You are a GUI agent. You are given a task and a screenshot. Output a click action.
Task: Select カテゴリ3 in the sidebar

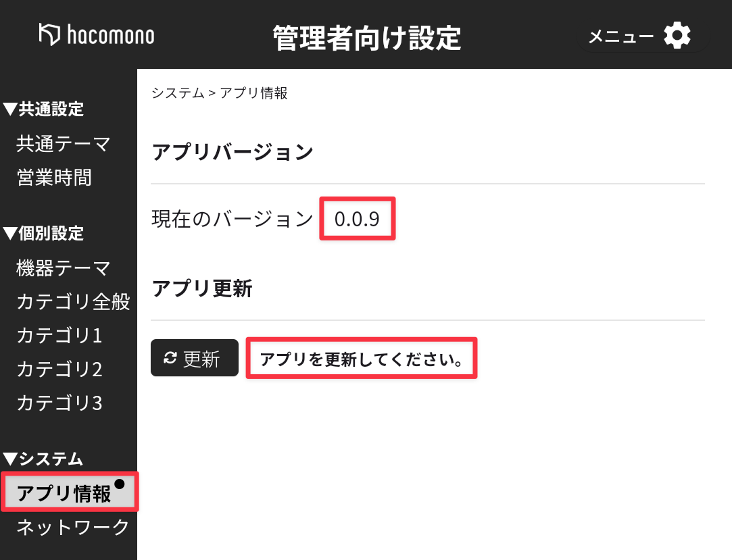pos(59,403)
